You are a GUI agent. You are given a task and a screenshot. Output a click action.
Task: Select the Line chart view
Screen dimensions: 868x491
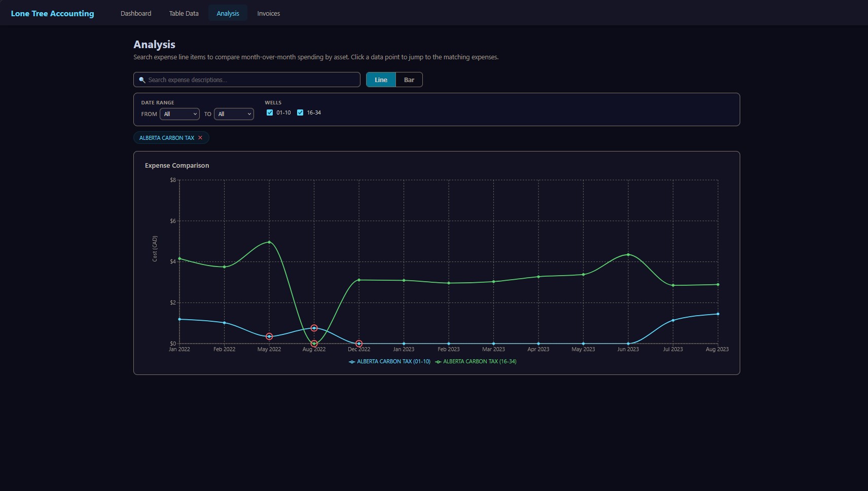click(380, 80)
